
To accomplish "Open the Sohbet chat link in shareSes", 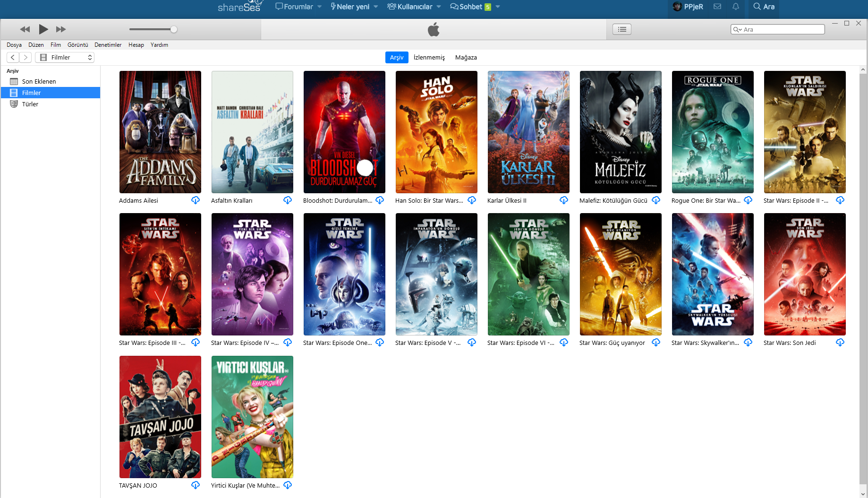I will [470, 7].
